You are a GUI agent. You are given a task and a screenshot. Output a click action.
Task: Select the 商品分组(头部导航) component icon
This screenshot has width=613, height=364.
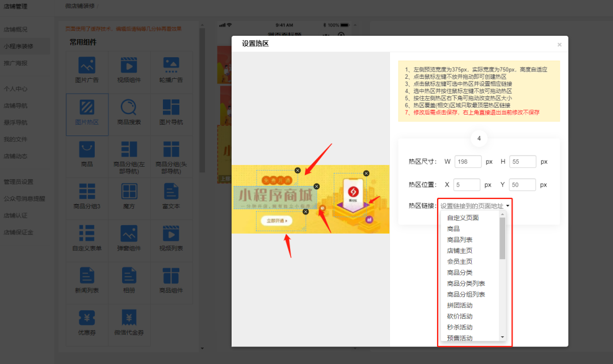coord(171,149)
